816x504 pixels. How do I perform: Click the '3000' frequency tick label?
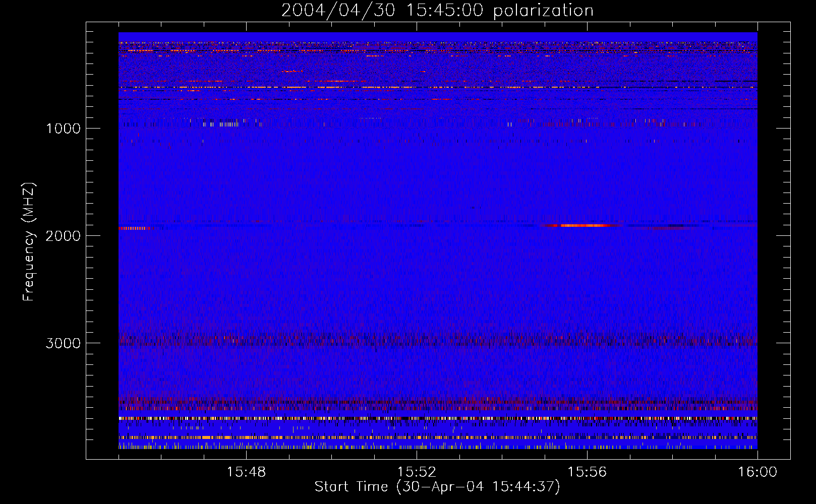63,343
